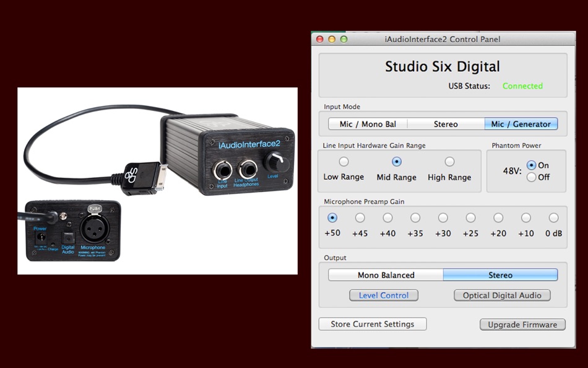Image resolution: width=588 pixels, height=368 pixels.
Task: Set microphone preamp gain to +40
Action: 387,217
